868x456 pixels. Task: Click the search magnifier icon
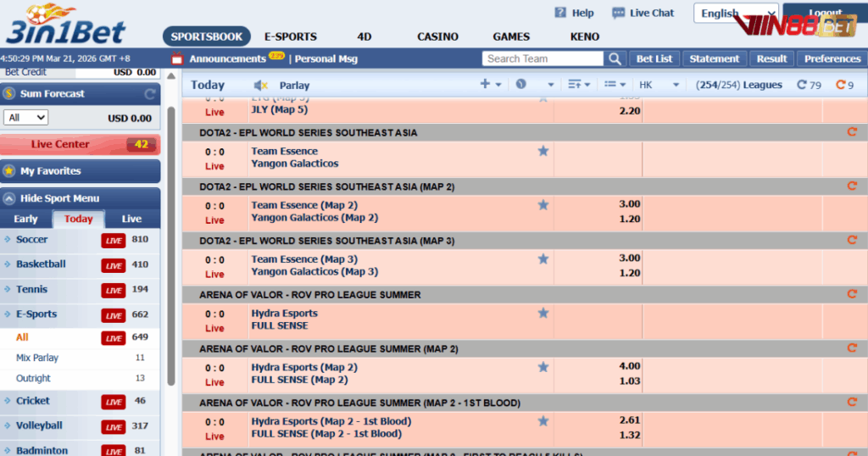pyautogui.click(x=615, y=58)
